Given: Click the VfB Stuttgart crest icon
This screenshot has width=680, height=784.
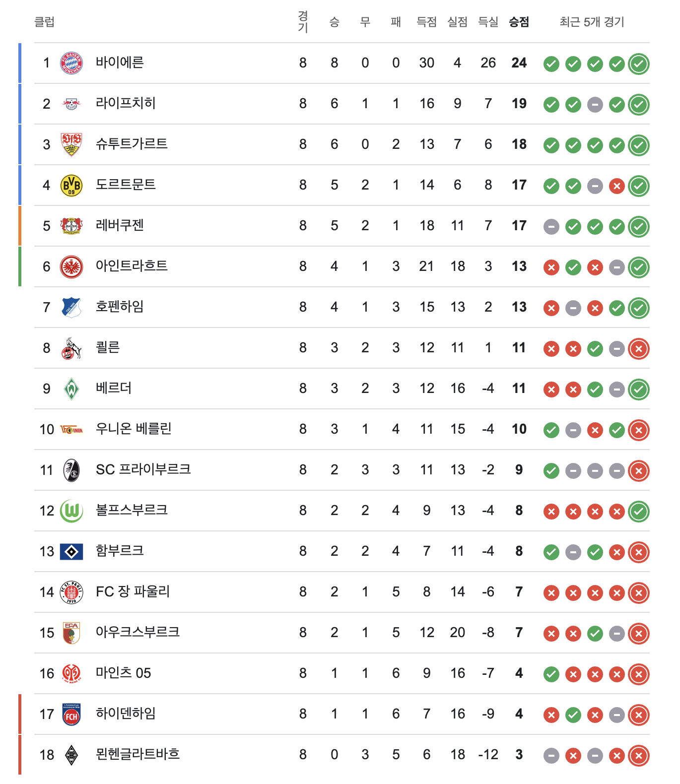Looking at the screenshot, I should [x=71, y=144].
